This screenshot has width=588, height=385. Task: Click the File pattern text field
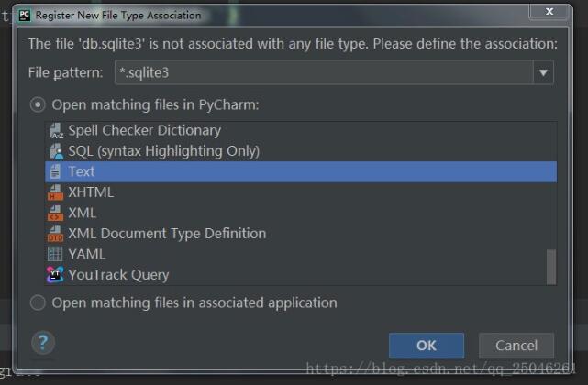pos(321,73)
